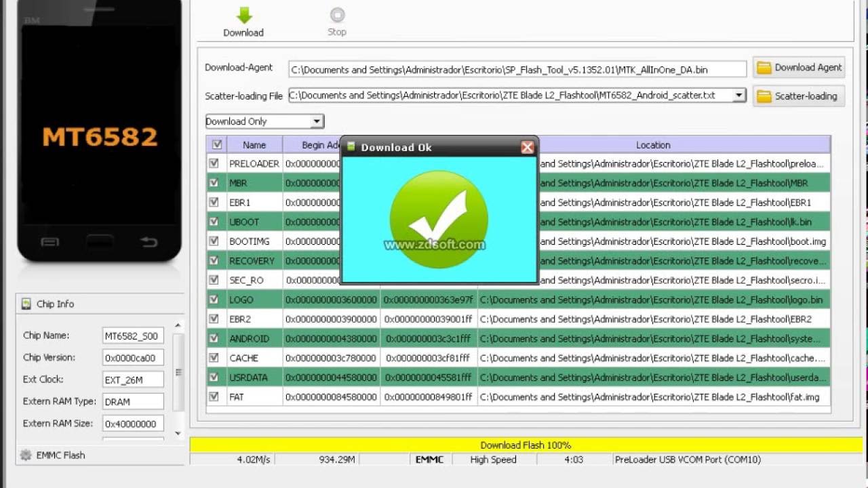Image resolution: width=868 pixels, height=488 pixels.
Task: Uncheck the USRDATA partition checkbox
Action: click(214, 377)
